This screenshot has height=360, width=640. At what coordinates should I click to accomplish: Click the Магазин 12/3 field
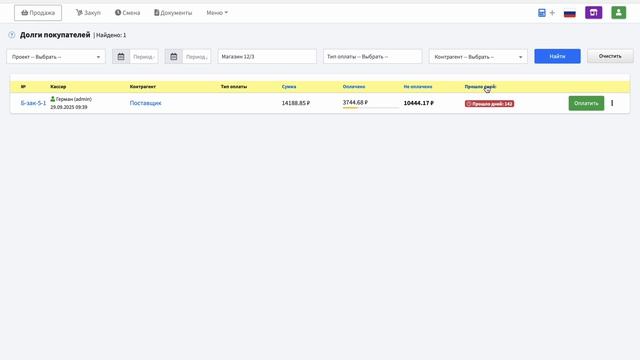[267, 57]
